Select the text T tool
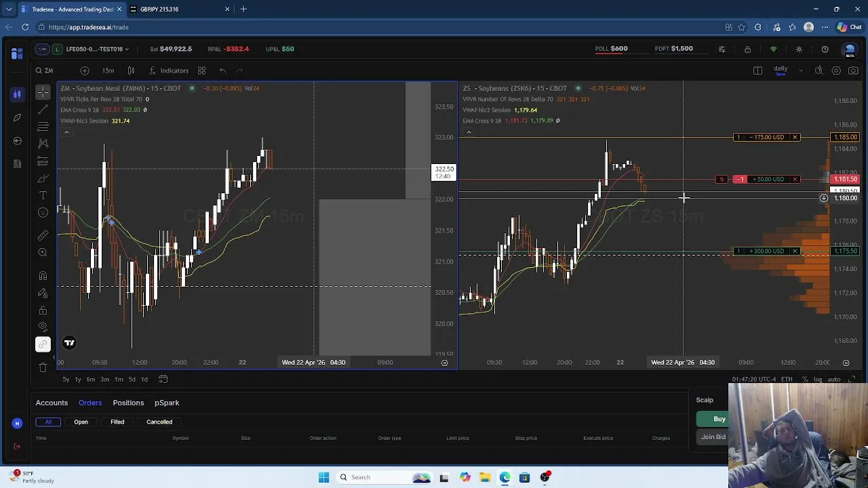 click(43, 196)
